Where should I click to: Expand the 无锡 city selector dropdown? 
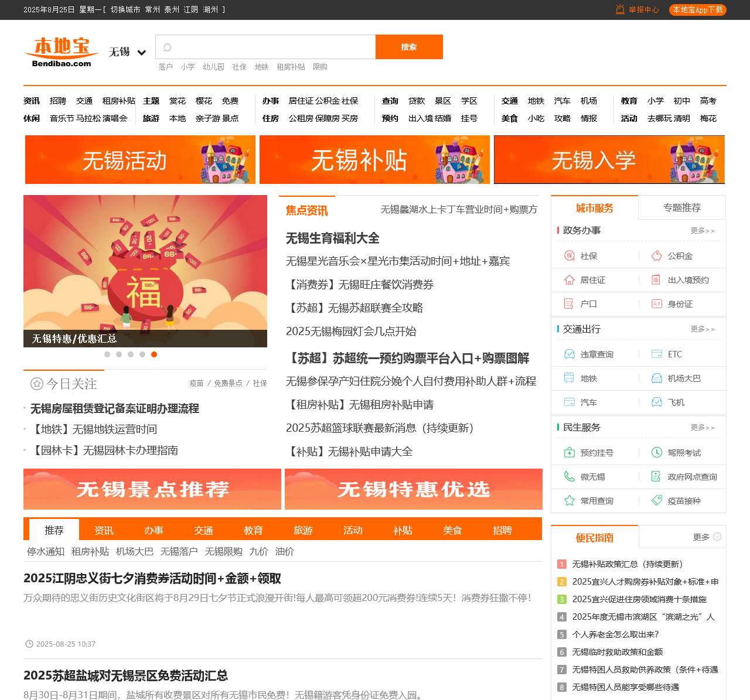(x=126, y=52)
